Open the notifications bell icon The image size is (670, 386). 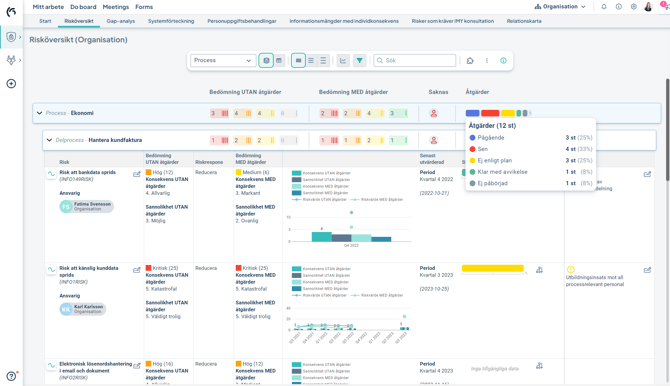(x=604, y=7)
